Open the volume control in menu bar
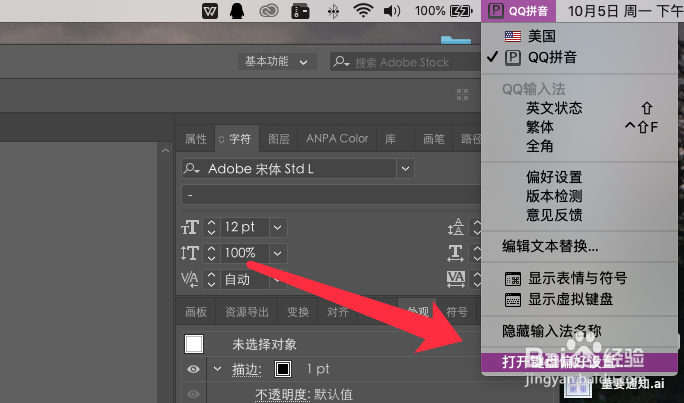 coord(392,11)
